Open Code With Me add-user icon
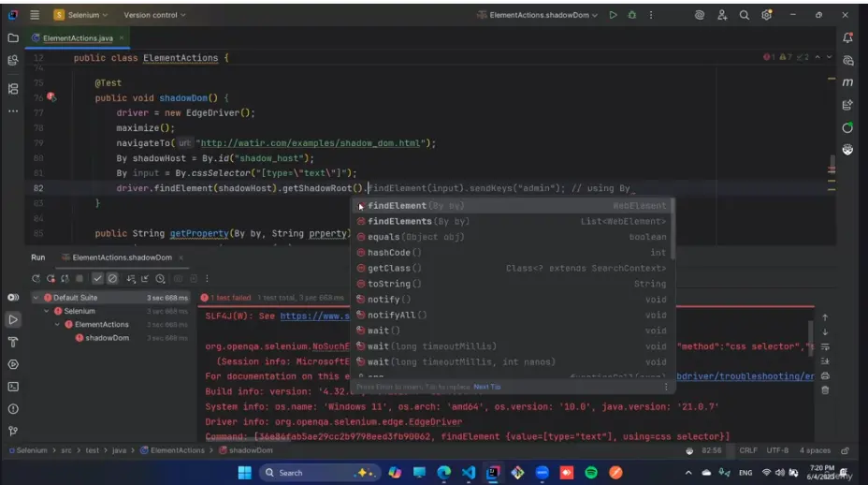Screen dimensions: 868x485 722,16
